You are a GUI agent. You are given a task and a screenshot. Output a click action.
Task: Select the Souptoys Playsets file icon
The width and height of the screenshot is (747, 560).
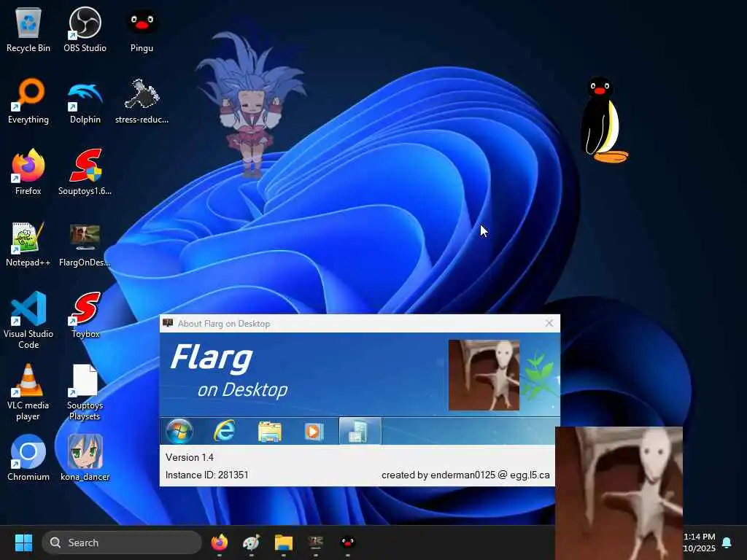[85, 392]
